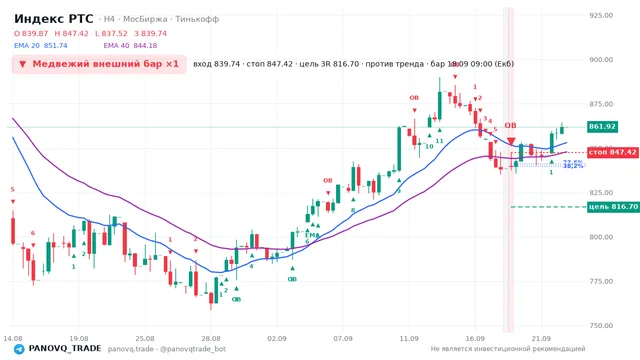The height and width of the screenshot is (360, 640).
Task: Click the 16.09 date axis label
Action: coord(475,339)
